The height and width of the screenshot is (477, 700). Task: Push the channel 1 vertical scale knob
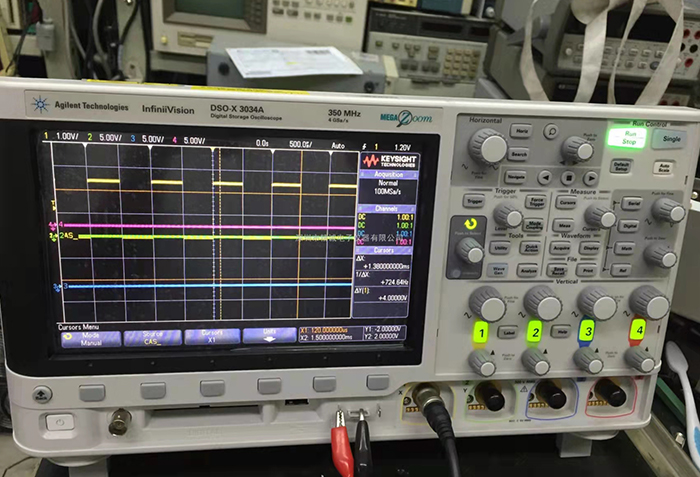coord(488,304)
